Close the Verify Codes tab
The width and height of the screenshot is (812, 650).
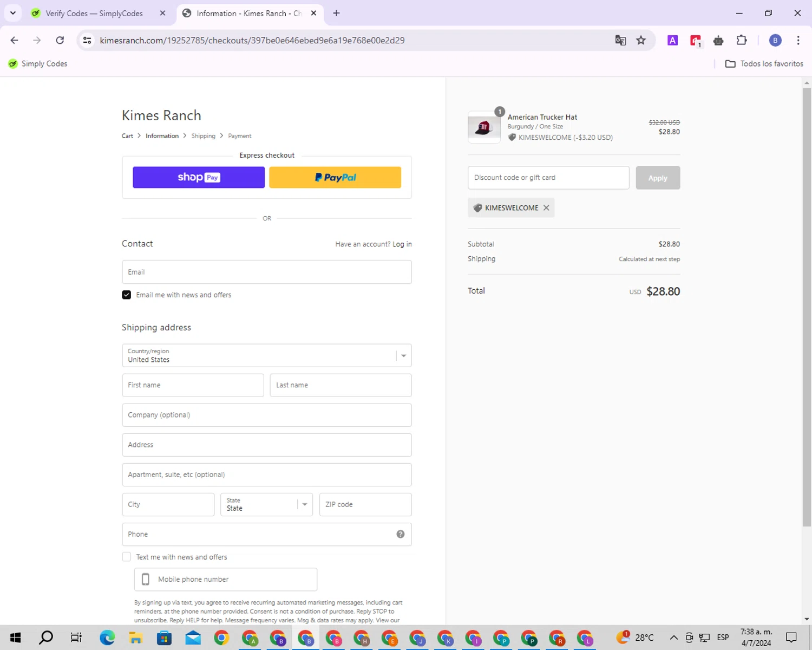(162, 13)
